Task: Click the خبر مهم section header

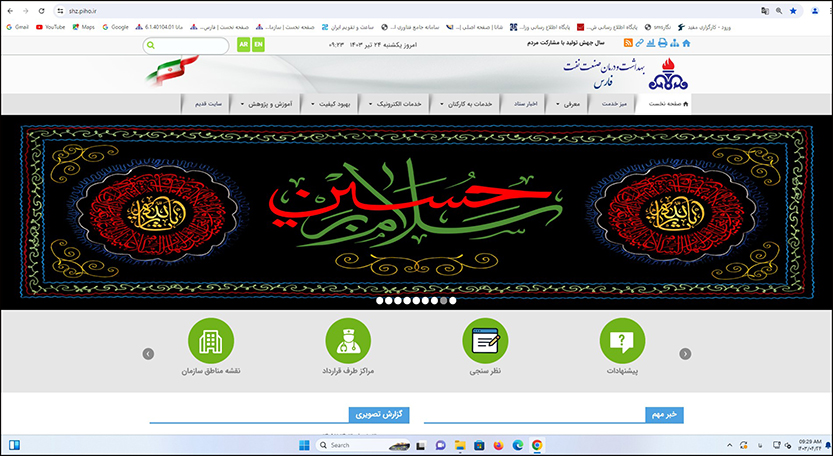Action: click(x=664, y=415)
